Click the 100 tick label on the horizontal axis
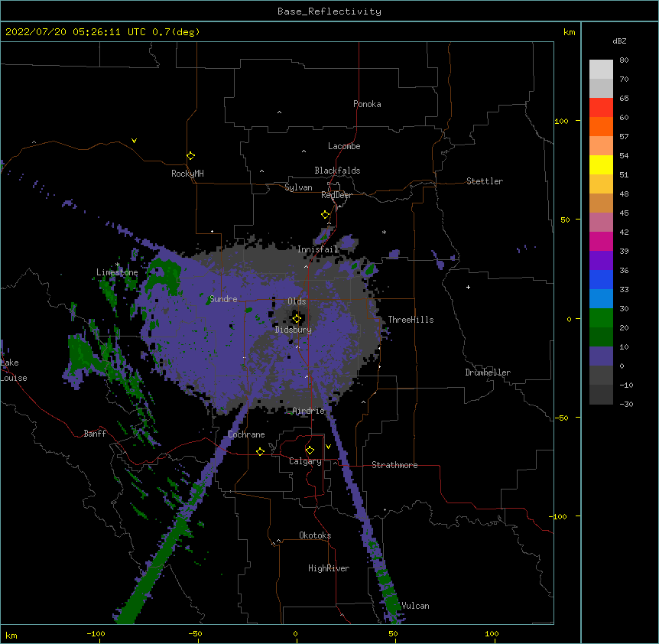This screenshot has height=644, width=659. tap(492, 633)
